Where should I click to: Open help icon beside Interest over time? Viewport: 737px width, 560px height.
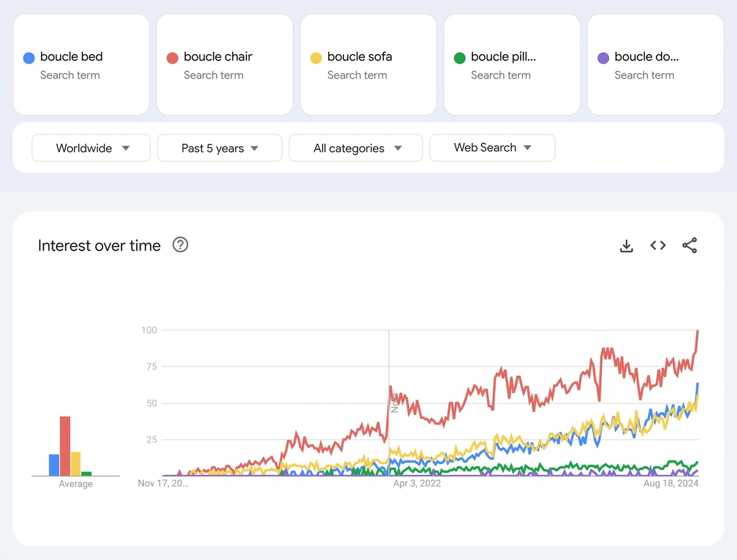180,245
